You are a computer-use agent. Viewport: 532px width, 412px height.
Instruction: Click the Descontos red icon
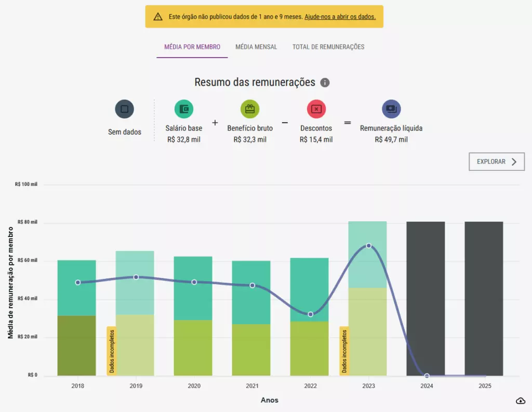(316, 109)
